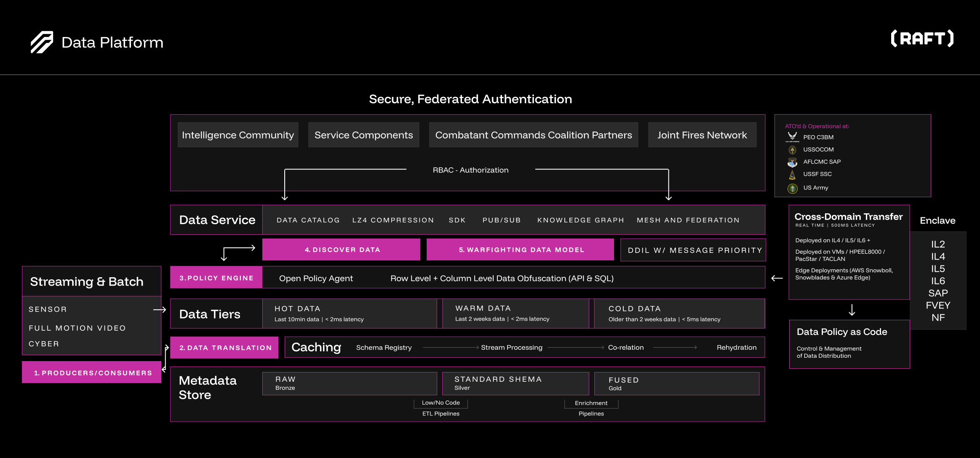Click the SENSOR entry
This screenshot has height=458, width=980.
coord(48,309)
